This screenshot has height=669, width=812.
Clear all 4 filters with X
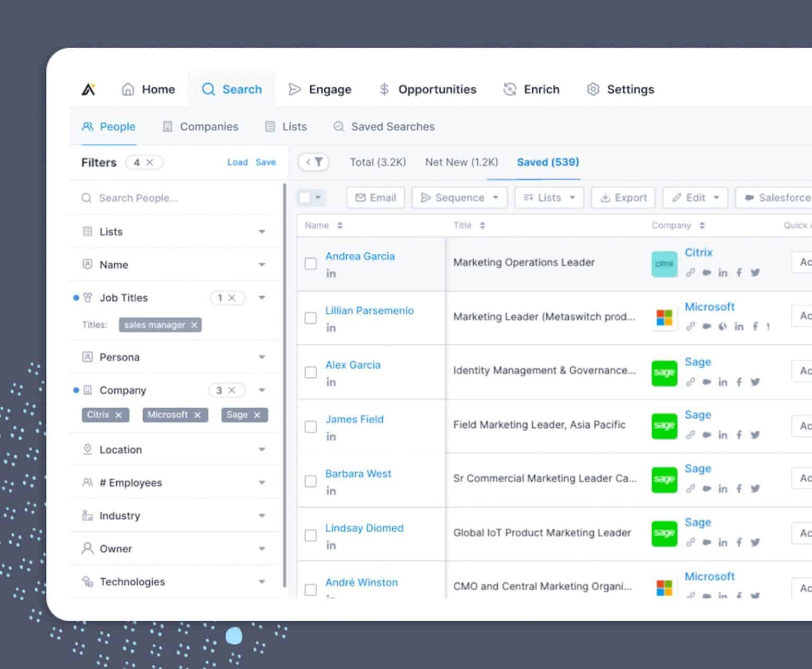point(150,162)
